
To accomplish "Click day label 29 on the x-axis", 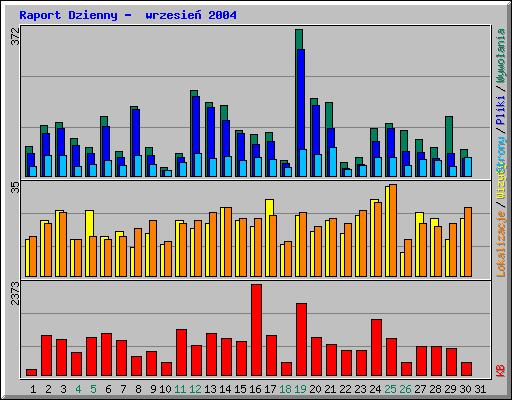I will 450,389.
